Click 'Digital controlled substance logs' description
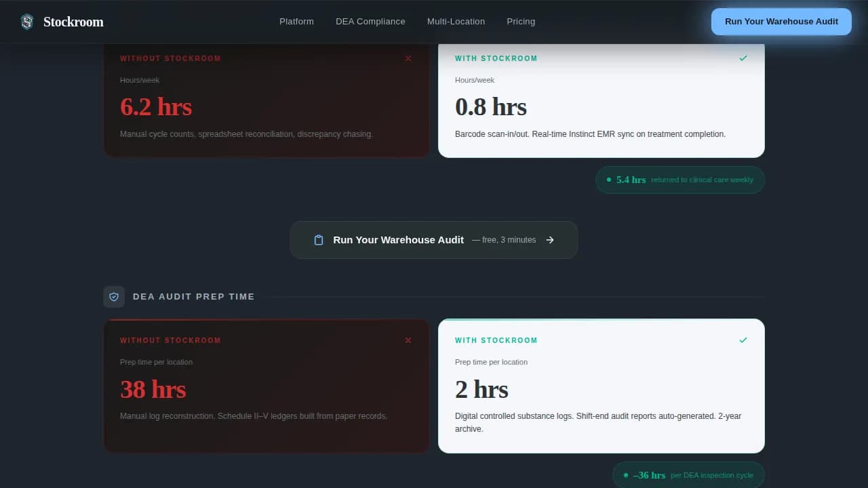Image resolution: width=868 pixels, height=488 pixels. (x=598, y=422)
